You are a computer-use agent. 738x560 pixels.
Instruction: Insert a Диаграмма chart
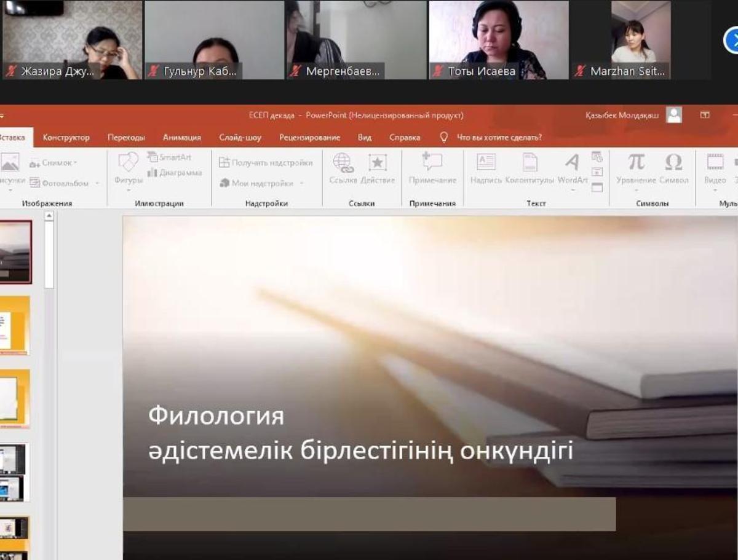175,173
